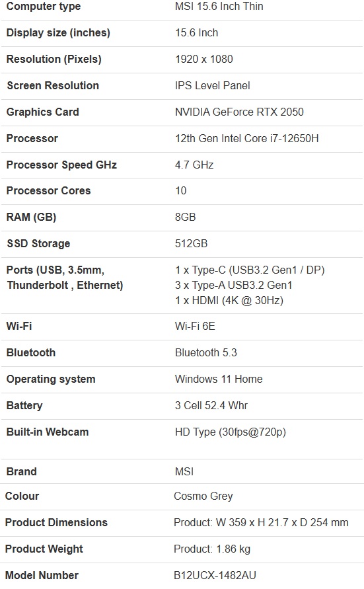The image size is (364, 589).
Task: Click the Computer type label
Action: click(44, 7)
